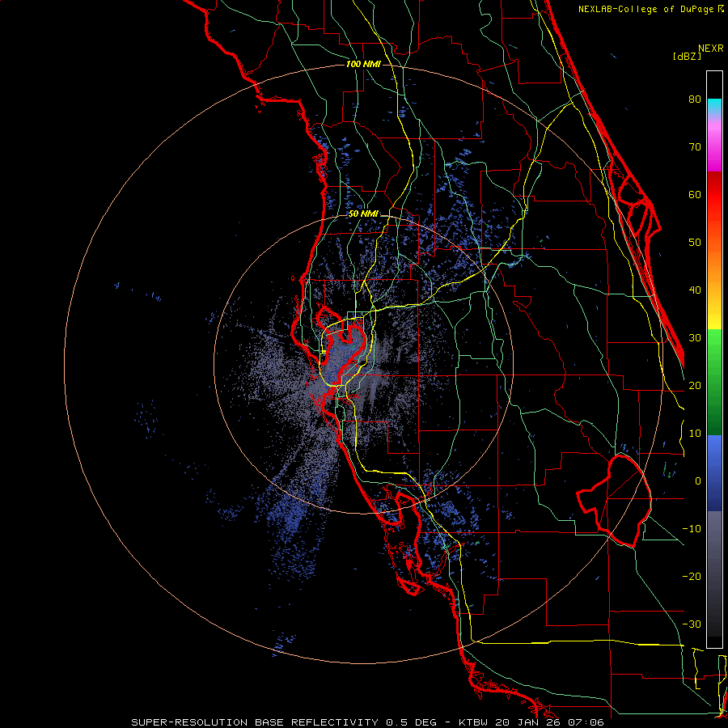This screenshot has width=728, height=728.
Task: Select the "70" value on the dBZ scale
Action: pos(695,146)
